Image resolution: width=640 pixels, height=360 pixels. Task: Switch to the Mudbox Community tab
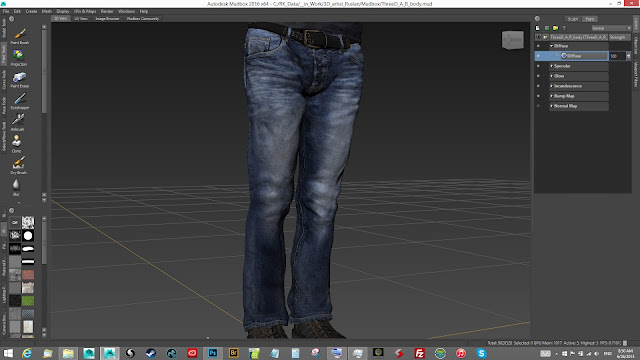click(143, 19)
